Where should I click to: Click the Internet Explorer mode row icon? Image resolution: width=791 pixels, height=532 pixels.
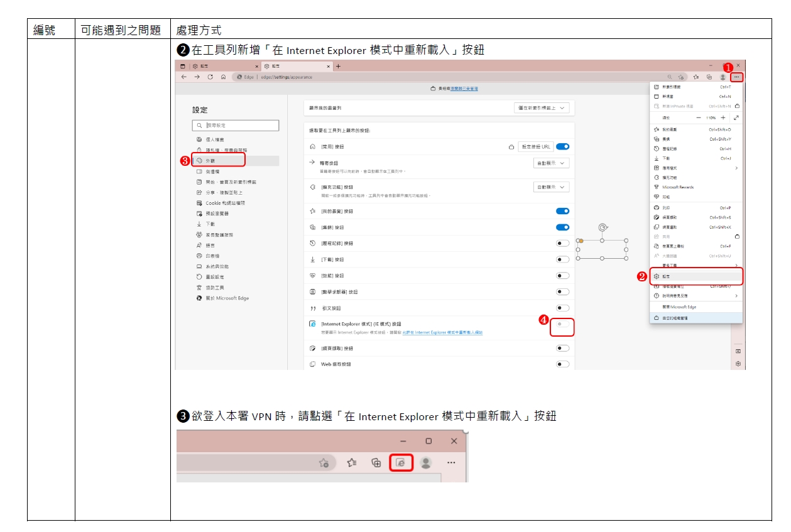click(x=312, y=324)
